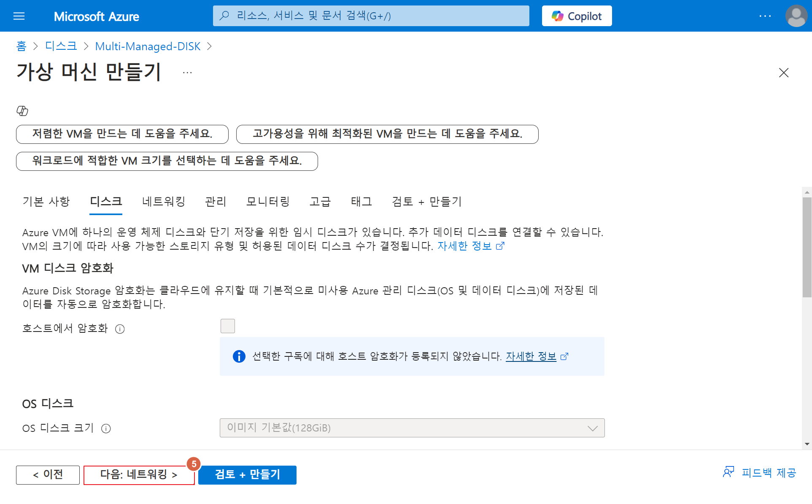Select the 저렴한 VM 만들기 prompt suggestion
This screenshot has width=812, height=504.
pos(122,134)
